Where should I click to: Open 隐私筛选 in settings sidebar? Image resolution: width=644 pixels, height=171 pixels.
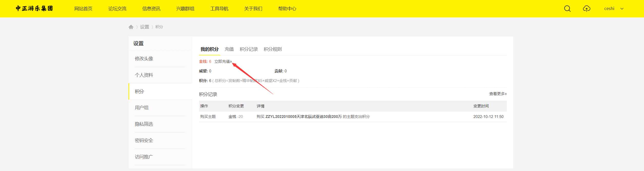(144, 124)
